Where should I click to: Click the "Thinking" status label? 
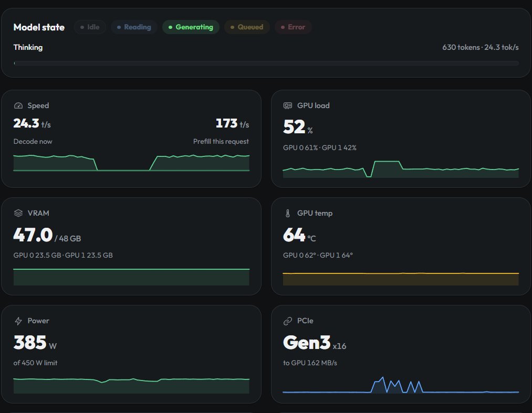[x=28, y=47]
